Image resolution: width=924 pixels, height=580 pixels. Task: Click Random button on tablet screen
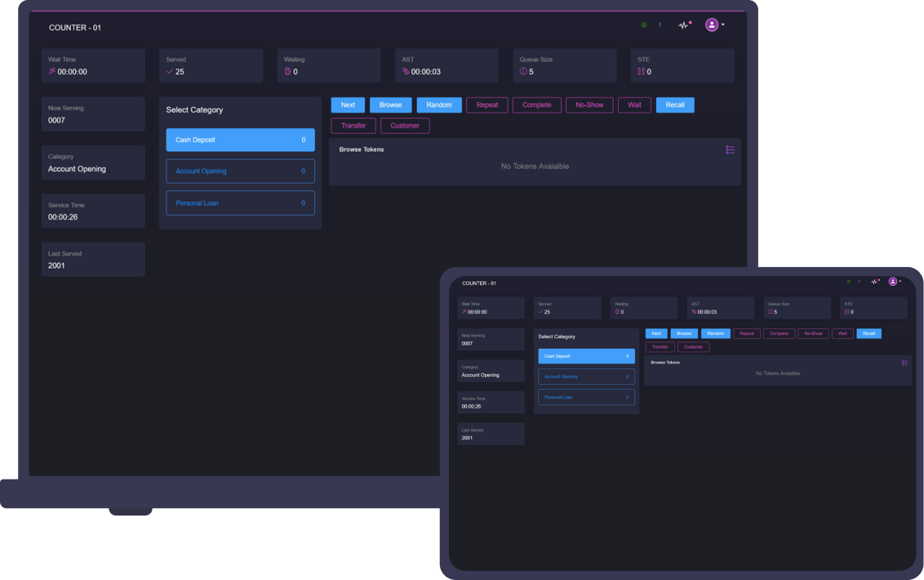715,333
